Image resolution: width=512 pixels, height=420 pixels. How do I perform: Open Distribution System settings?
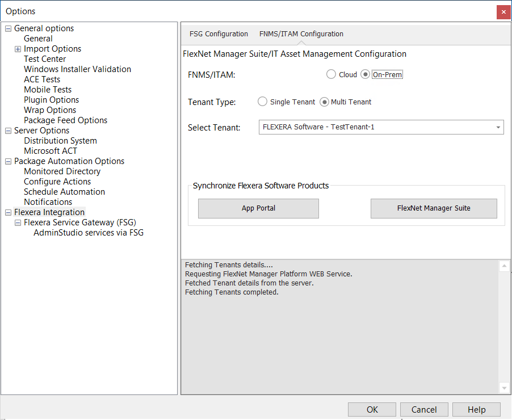point(60,141)
